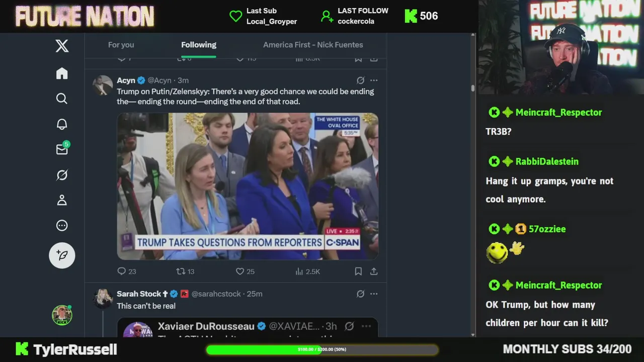Click Grok icon on Sarah Stock post
The image size is (644, 362).
[360, 294]
